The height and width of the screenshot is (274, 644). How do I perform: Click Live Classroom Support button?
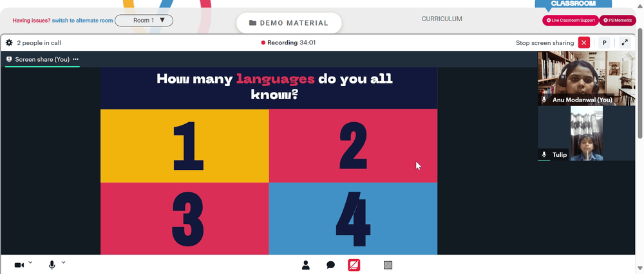click(571, 20)
